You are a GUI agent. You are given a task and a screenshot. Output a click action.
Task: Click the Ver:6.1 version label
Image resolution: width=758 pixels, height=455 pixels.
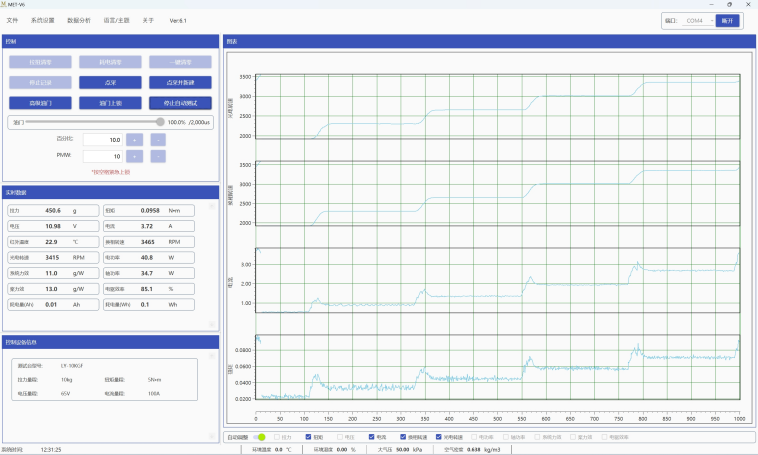coord(178,21)
